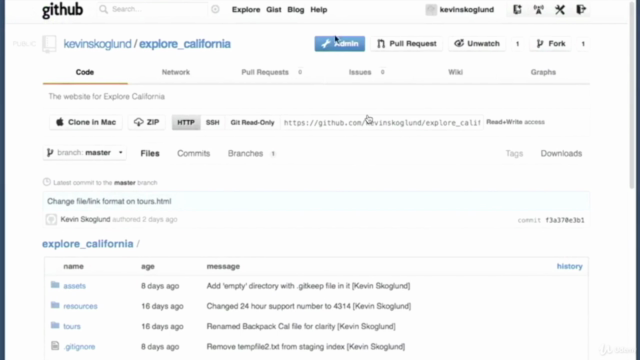Open the Downloads subtab
The image size is (640, 360).
(x=561, y=153)
